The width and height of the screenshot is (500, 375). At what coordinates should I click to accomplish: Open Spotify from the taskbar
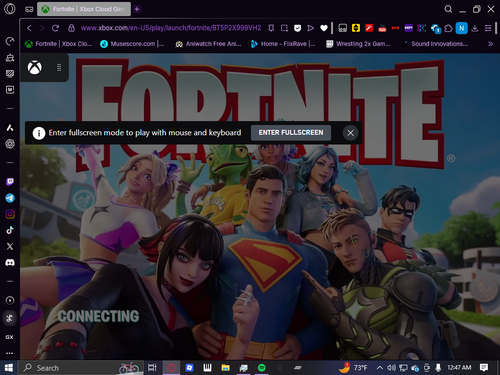click(x=262, y=368)
